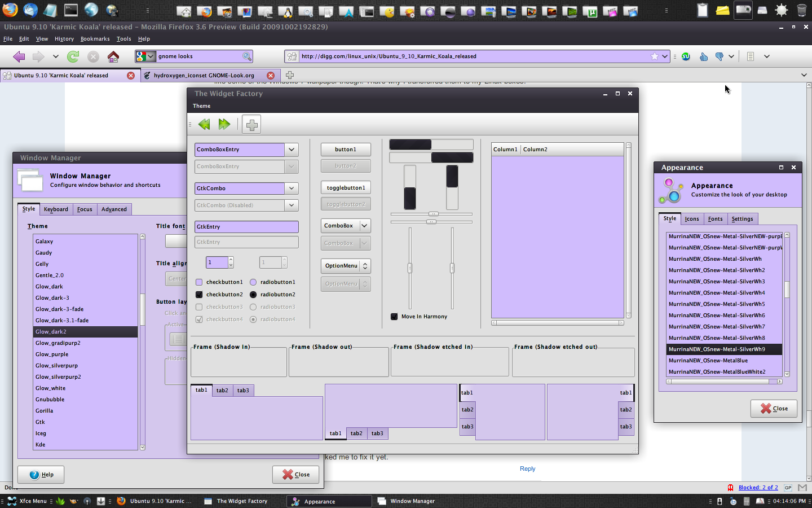This screenshot has height=508, width=812.
Task: Click Reply link on the Digg page
Action: point(527,469)
